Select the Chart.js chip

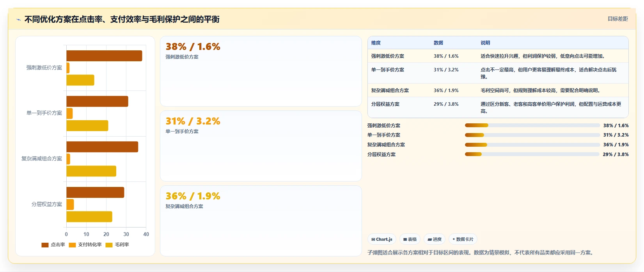click(x=382, y=239)
